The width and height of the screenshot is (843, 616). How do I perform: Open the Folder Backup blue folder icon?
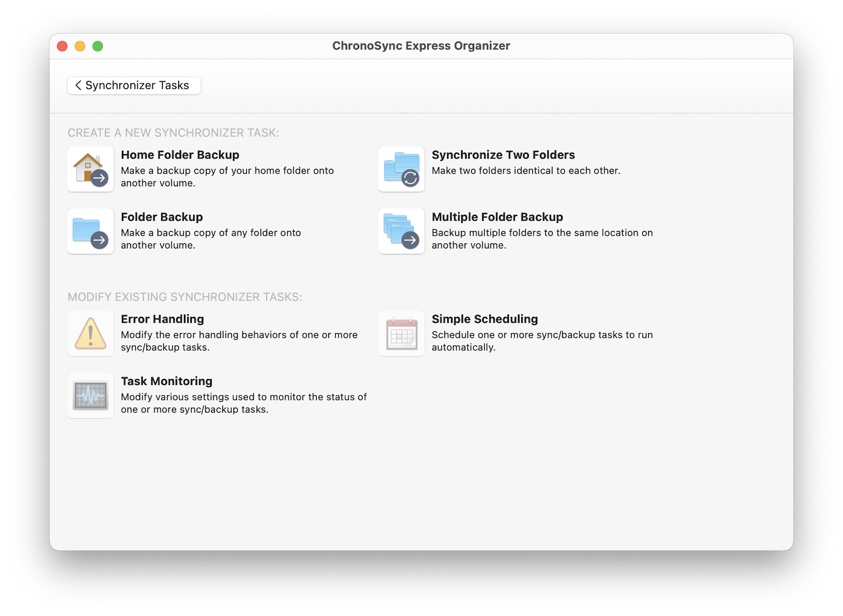(90, 231)
